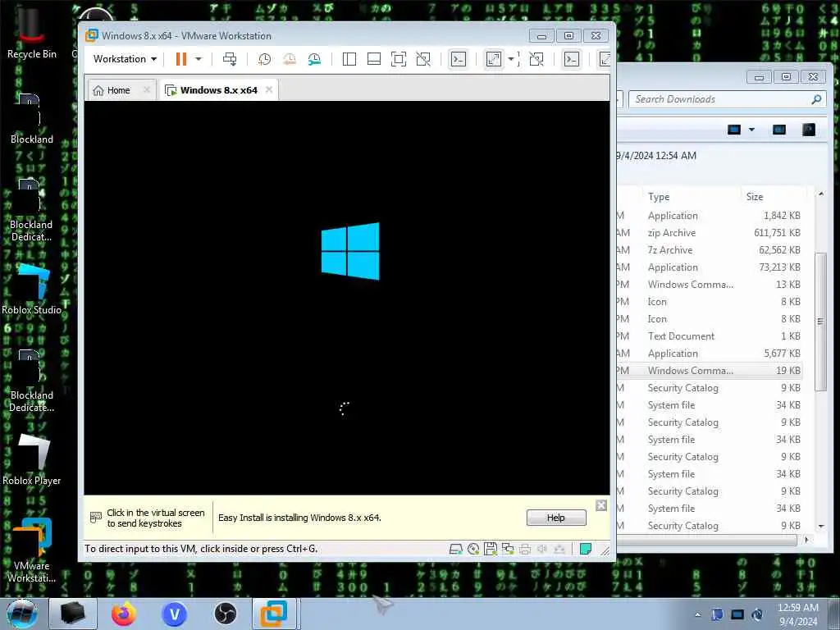Screen dimensions: 840x630
Task: Click the sound card status icon
Action: tap(542, 549)
